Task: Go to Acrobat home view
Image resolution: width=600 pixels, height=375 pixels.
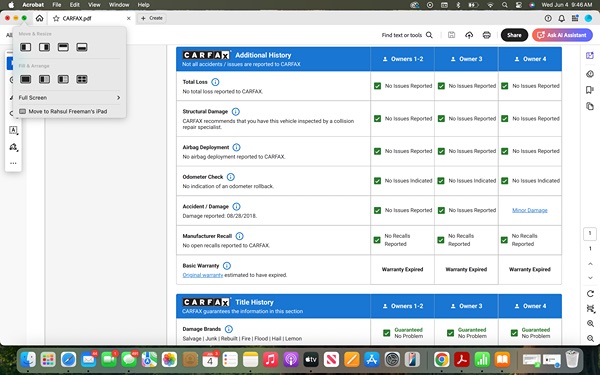Action: [x=39, y=18]
